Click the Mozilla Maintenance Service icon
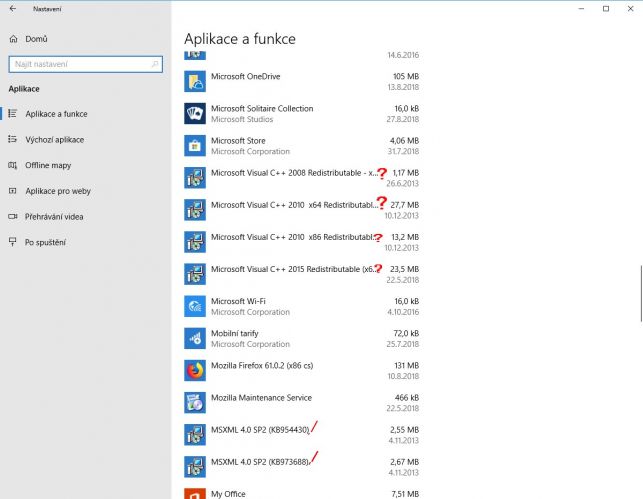This screenshot has height=499, width=643. click(x=195, y=403)
